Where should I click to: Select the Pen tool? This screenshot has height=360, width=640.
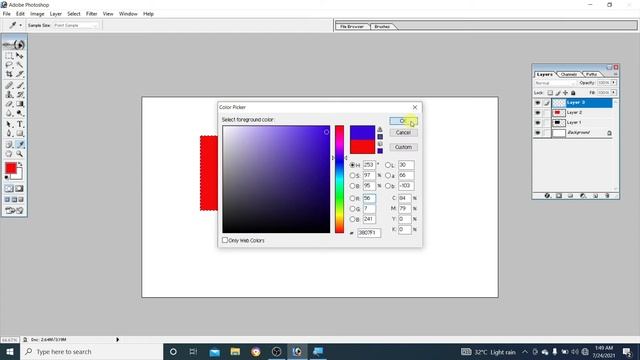coord(9,133)
